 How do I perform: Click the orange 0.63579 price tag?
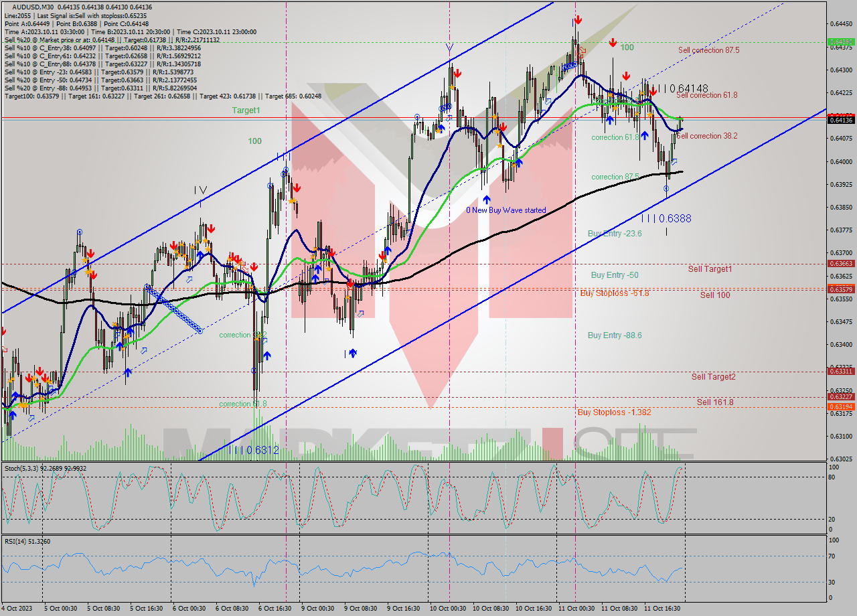tap(841, 289)
